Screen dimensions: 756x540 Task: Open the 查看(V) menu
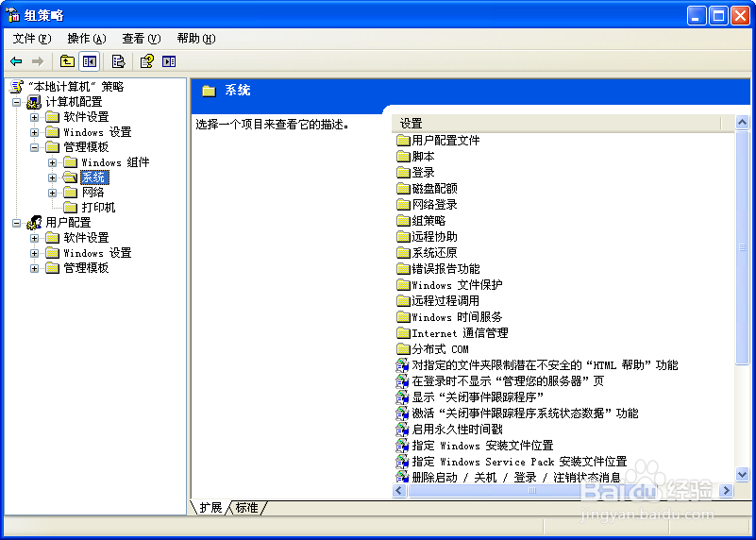tap(141, 39)
